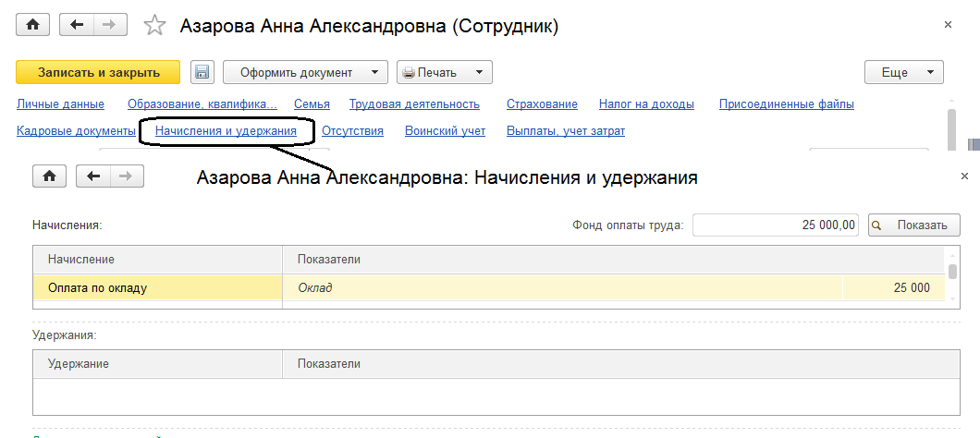Screen dimensions: 980x438
Task: Select the Оплата по окладу row
Action: pos(97,287)
